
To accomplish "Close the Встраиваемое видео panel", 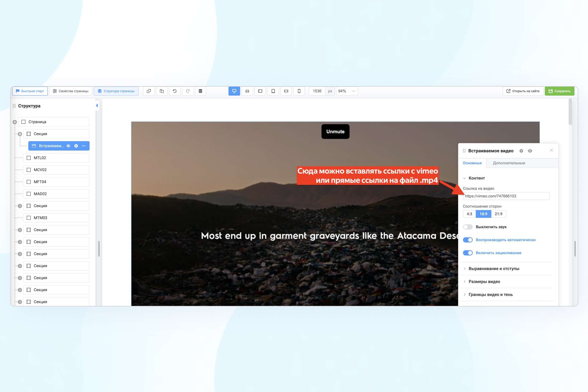I will click(x=551, y=151).
